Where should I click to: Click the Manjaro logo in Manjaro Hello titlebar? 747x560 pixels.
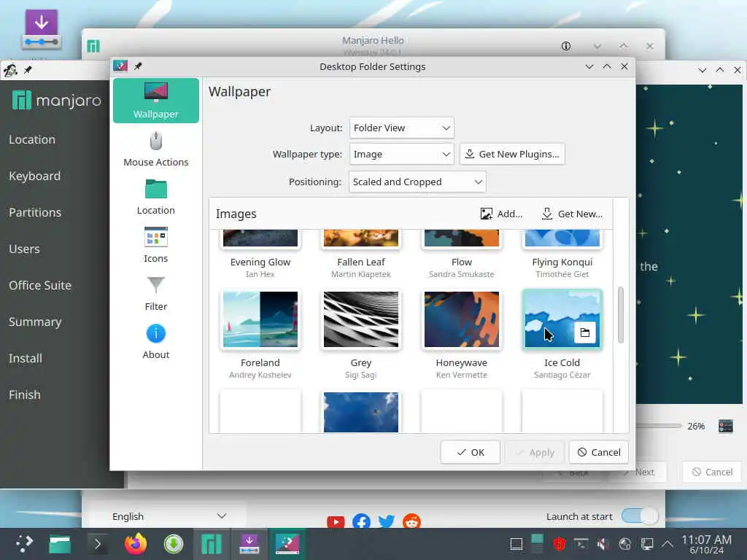coord(93,46)
